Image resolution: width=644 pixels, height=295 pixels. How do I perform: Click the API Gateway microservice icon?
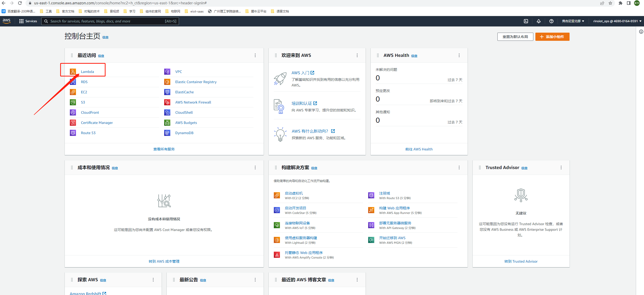[x=371, y=225]
